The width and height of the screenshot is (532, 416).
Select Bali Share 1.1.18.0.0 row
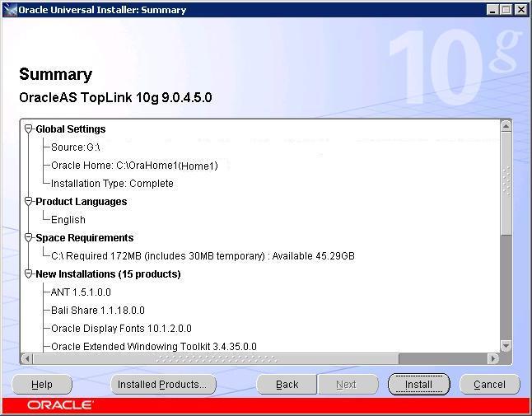click(x=98, y=311)
